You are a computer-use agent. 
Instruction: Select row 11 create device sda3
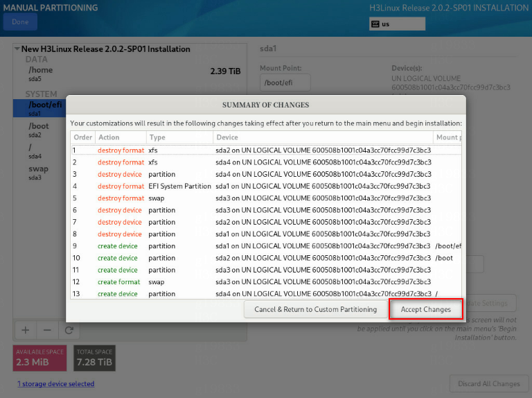coord(266,270)
